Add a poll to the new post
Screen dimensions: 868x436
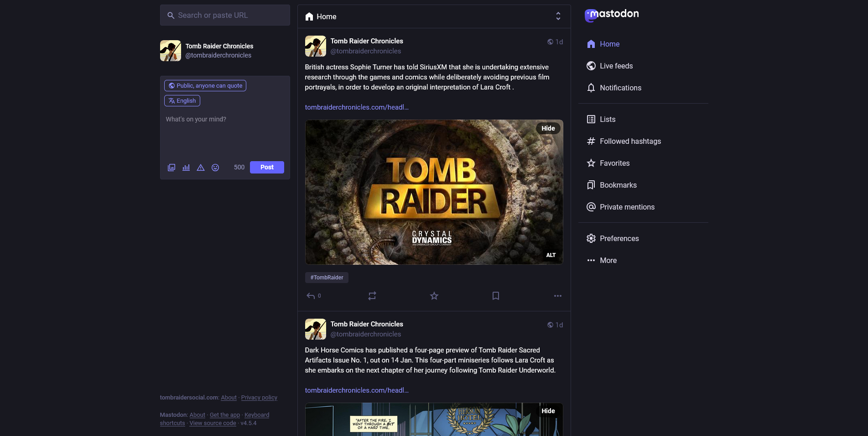click(x=186, y=168)
